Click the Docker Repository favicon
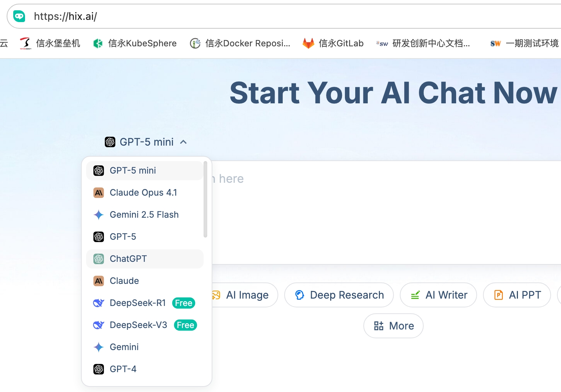 [195, 43]
